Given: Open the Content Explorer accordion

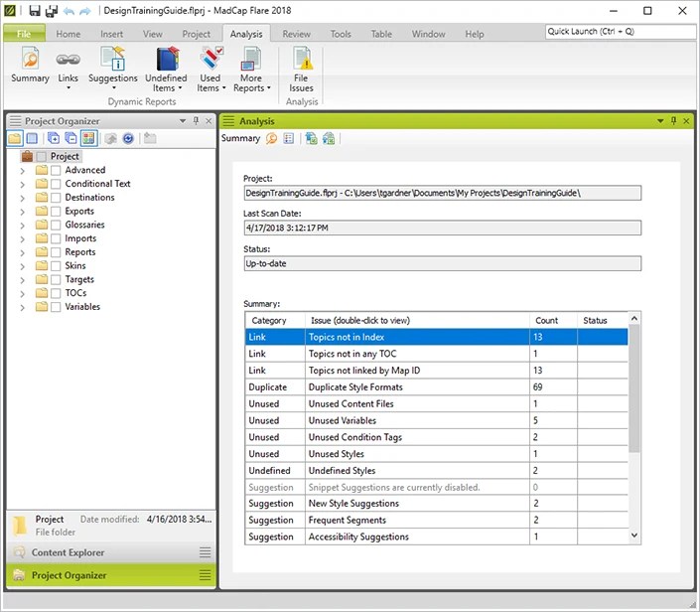Looking at the screenshot, I should point(111,552).
